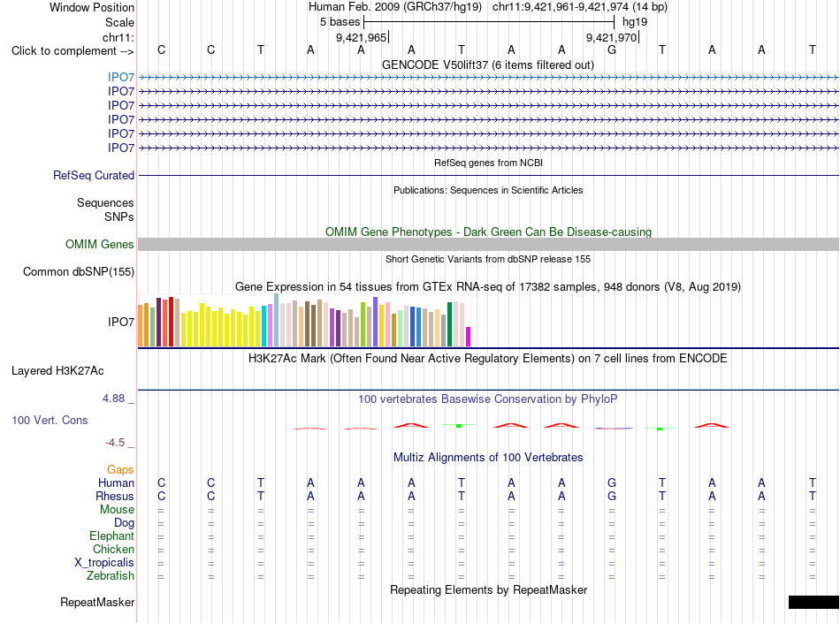Click the Human alignment row label
The height and width of the screenshot is (623, 840).
pyautogui.click(x=116, y=483)
